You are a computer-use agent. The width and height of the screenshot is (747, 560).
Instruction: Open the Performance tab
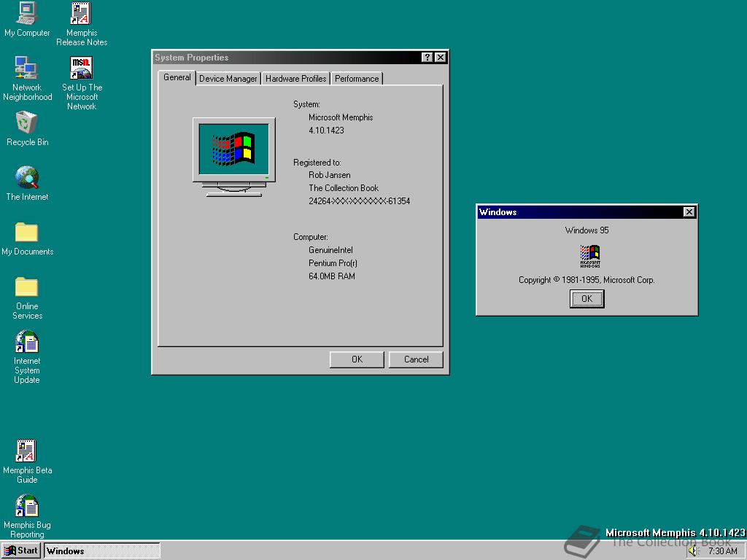coord(357,79)
